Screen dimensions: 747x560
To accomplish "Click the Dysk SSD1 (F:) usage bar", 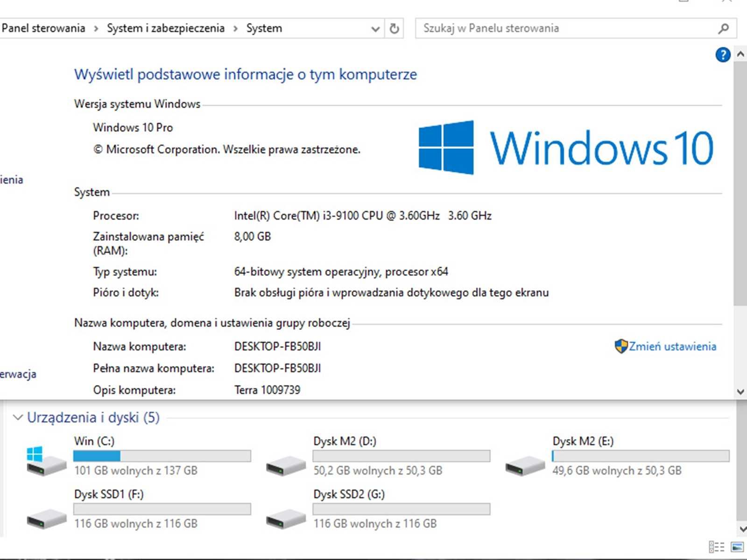I will pyautogui.click(x=162, y=509).
